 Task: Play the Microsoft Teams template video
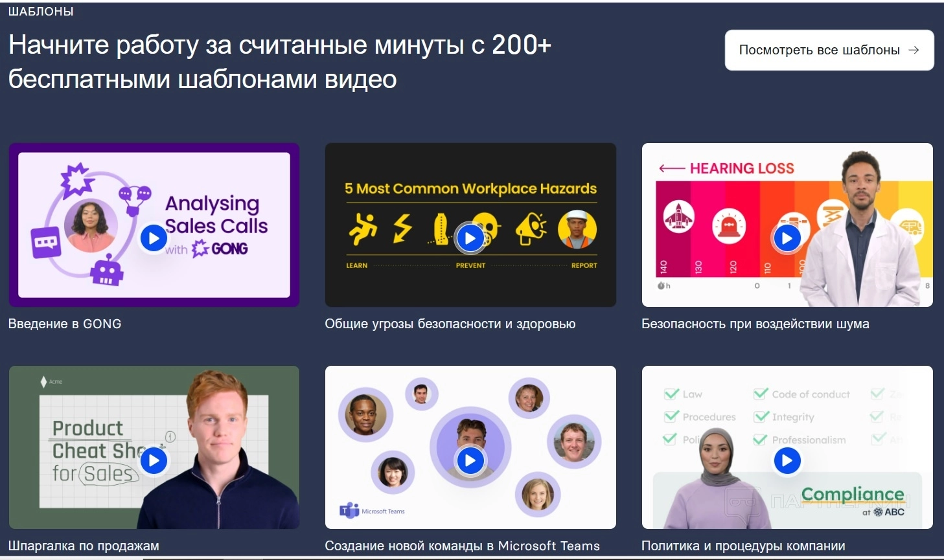point(470,460)
